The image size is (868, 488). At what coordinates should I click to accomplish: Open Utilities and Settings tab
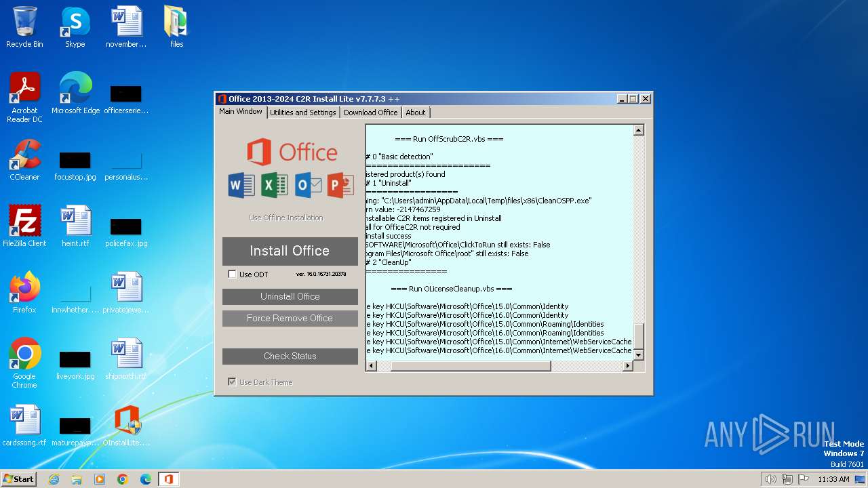(302, 113)
